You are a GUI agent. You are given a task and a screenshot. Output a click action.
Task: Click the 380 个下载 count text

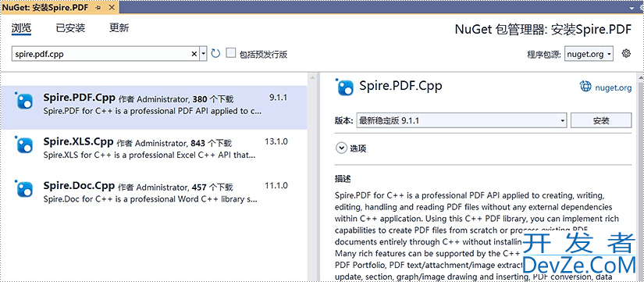tap(213, 99)
